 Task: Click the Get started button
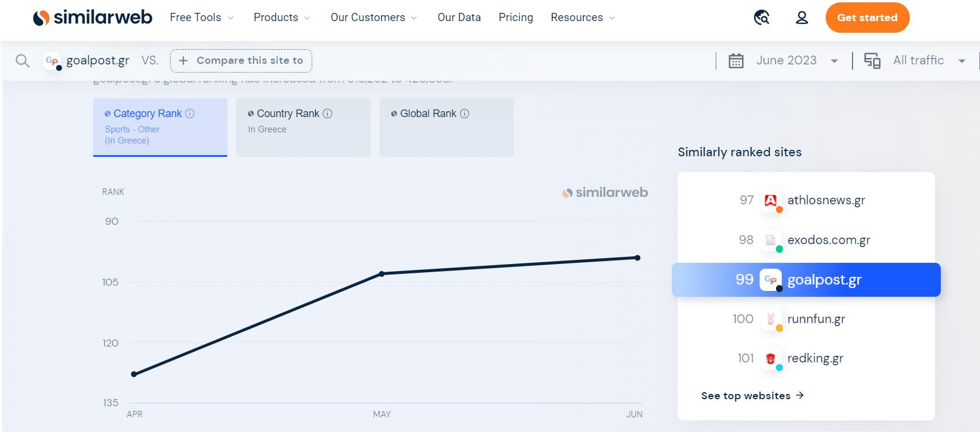click(x=867, y=18)
